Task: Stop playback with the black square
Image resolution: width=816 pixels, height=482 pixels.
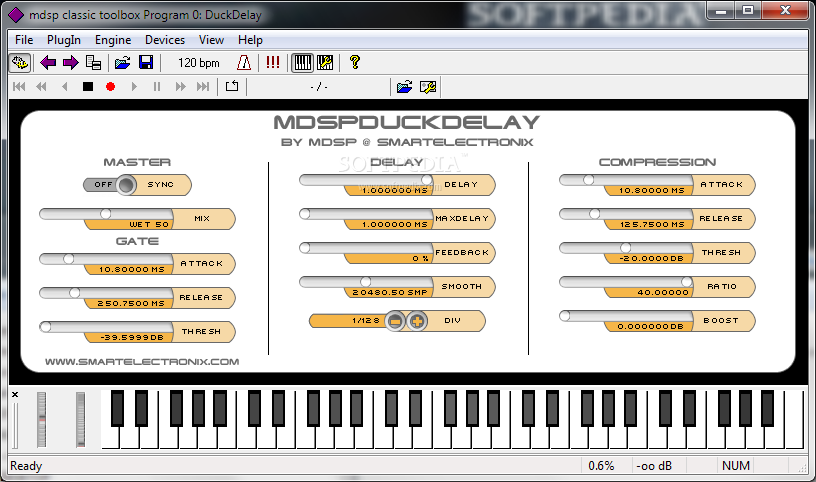Action: click(88, 86)
